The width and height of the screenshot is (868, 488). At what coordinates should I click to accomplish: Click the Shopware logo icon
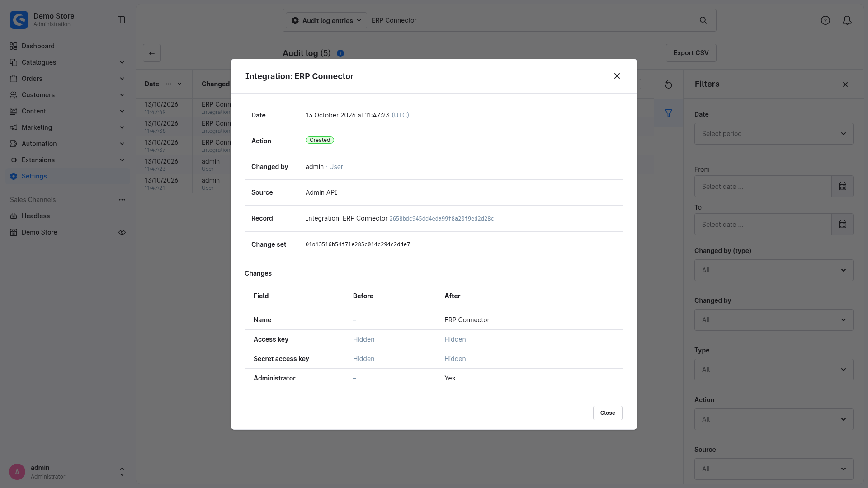click(x=19, y=20)
